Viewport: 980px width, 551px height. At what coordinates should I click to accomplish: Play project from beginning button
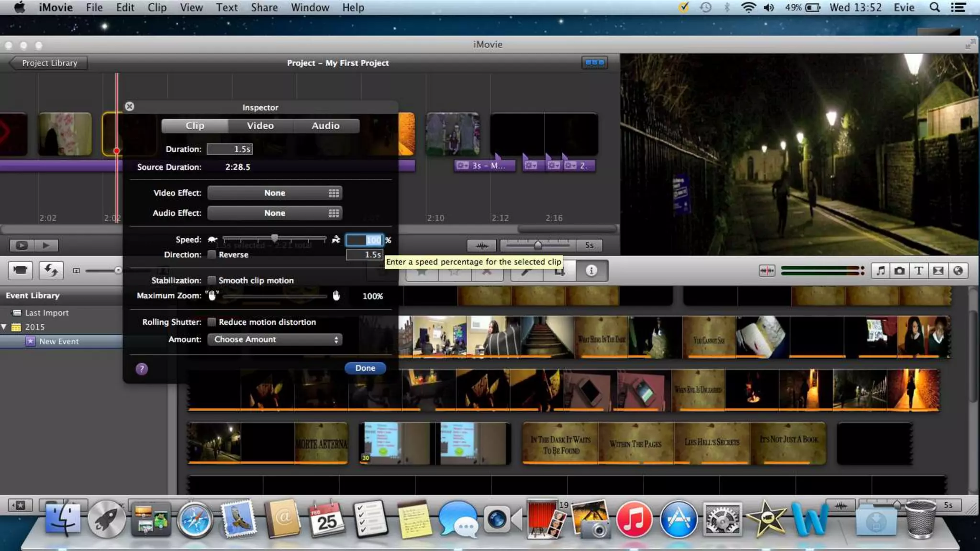(46, 245)
